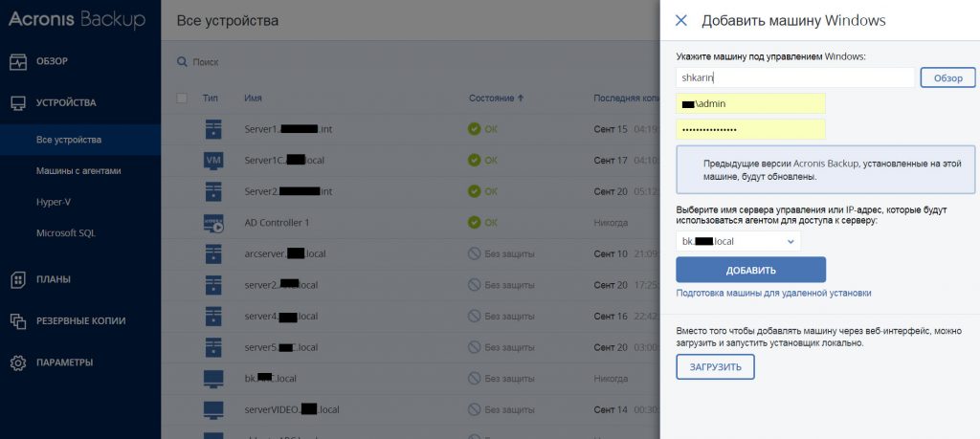The width and height of the screenshot is (980, 439).
Task: Click the server4 server icon
Action: pyautogui.click(x=213, y=317)
